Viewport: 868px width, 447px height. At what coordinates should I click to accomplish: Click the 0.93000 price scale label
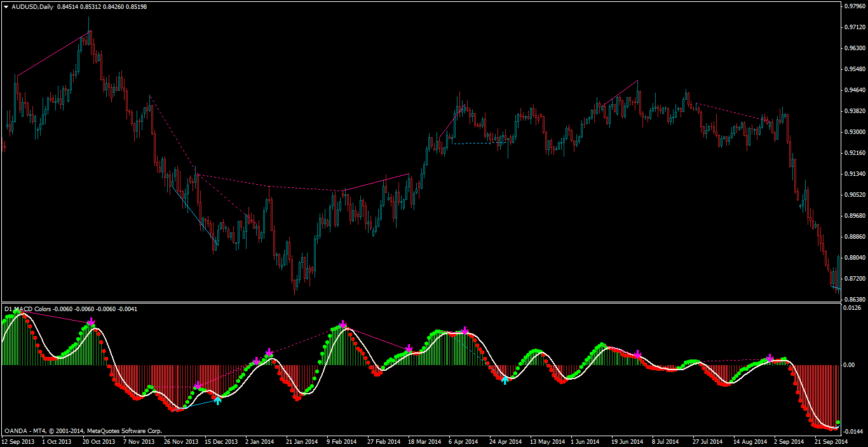pyautogui.click(x=855, y=132)
